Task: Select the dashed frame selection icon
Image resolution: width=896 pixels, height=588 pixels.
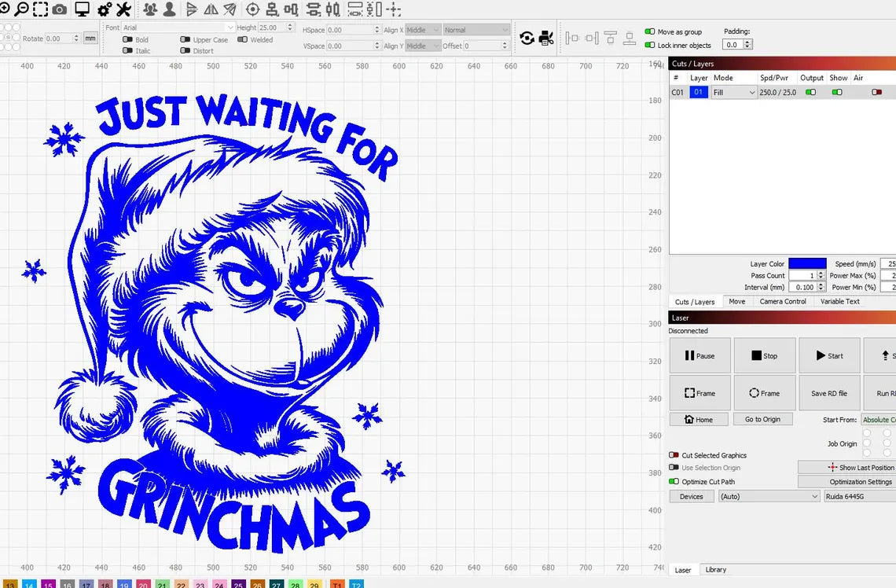Action: [39, 9]
